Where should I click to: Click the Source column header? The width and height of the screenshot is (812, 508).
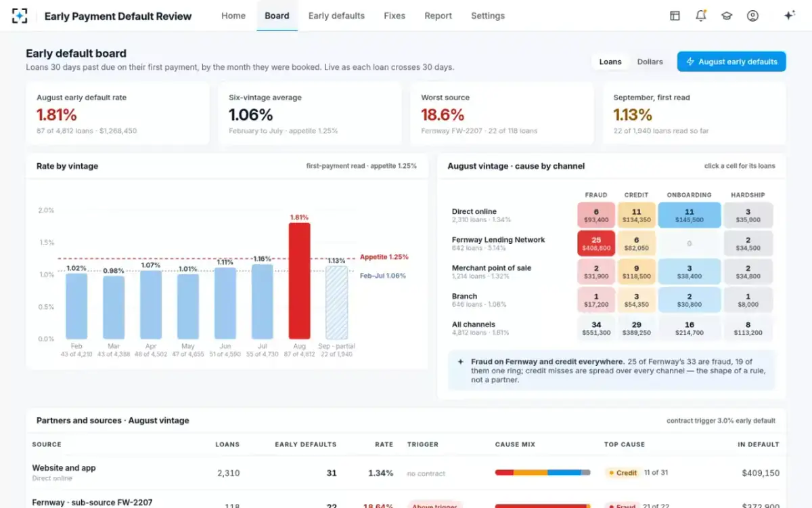(x=47, y=444)
